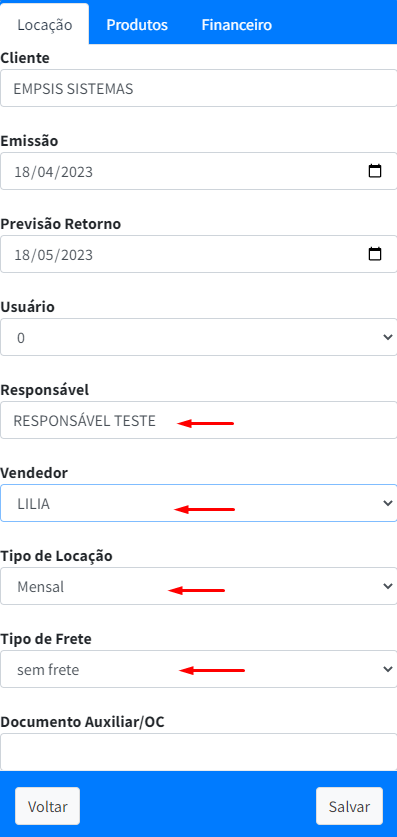Open the Tipo de Locação dropdown showing Mensal
Screen dimensions: 397x837
click(198, 586)
